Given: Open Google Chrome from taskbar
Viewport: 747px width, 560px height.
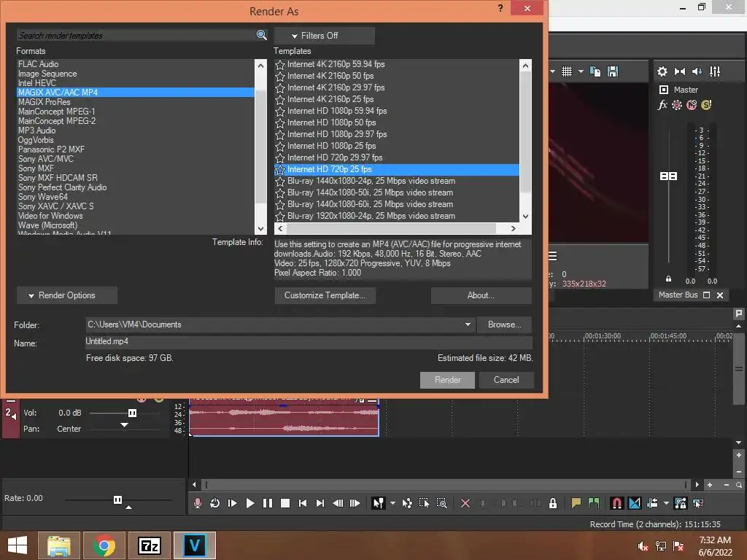Looking at the screenshot, I should 104,545.
